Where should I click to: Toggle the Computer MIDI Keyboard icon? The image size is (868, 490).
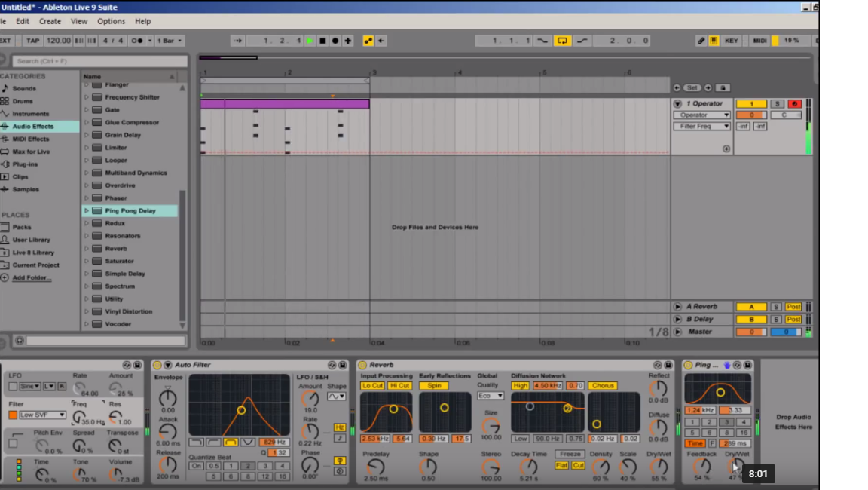714,41
